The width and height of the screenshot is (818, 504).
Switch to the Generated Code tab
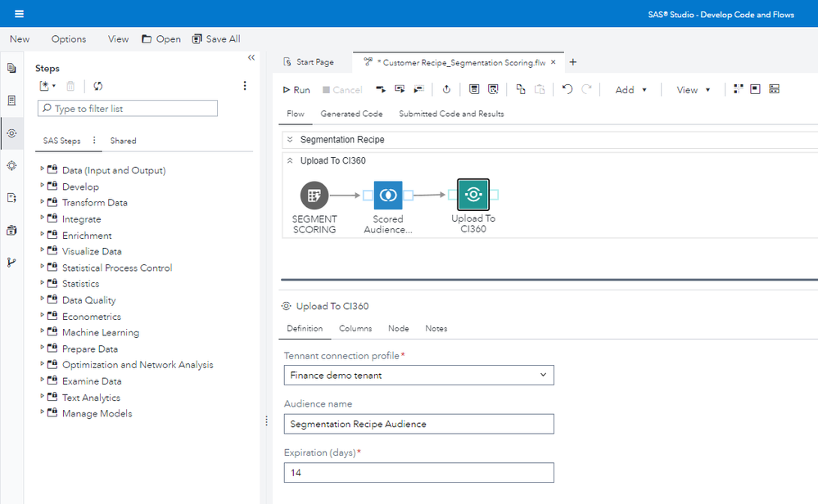[x=351, y=114]
